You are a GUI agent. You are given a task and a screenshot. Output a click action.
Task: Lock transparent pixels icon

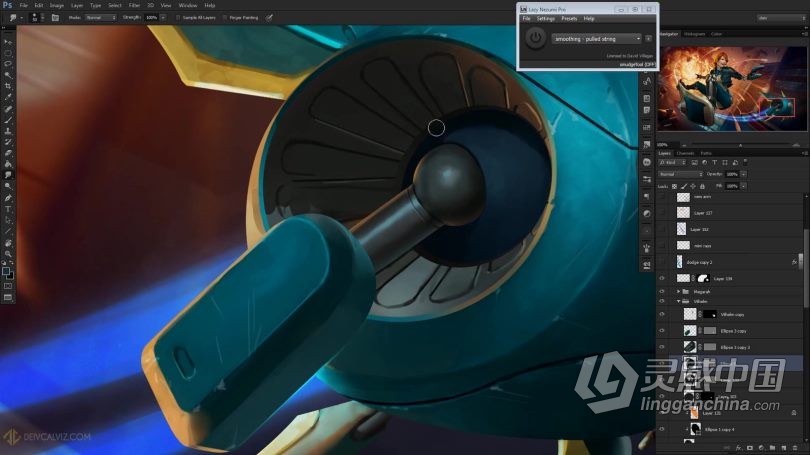(674, 186)
